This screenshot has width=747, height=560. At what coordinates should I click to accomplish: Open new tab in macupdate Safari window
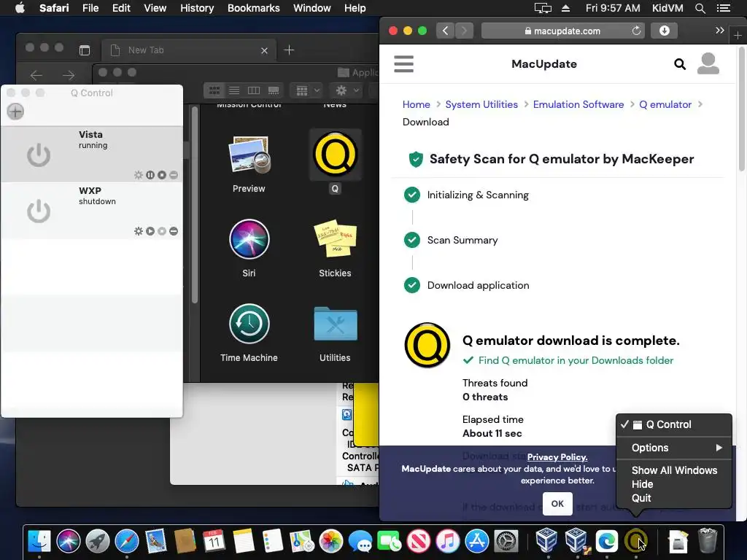point(738,35)
